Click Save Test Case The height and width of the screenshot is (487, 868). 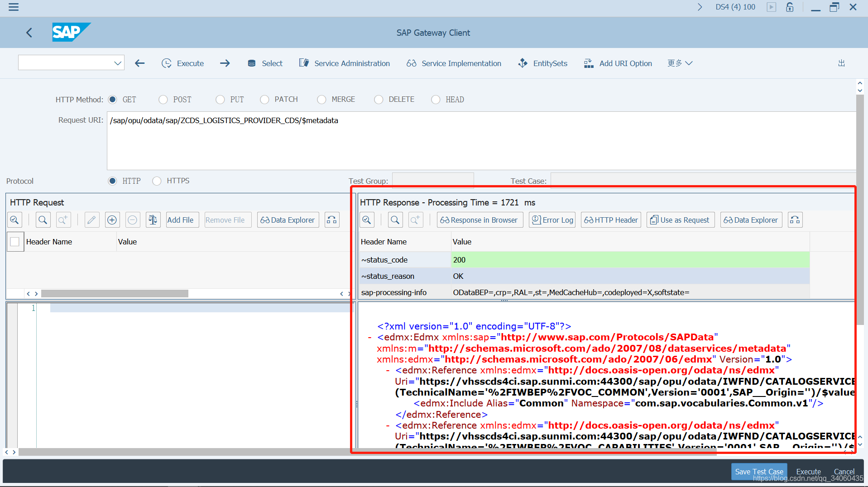[759, 471]
